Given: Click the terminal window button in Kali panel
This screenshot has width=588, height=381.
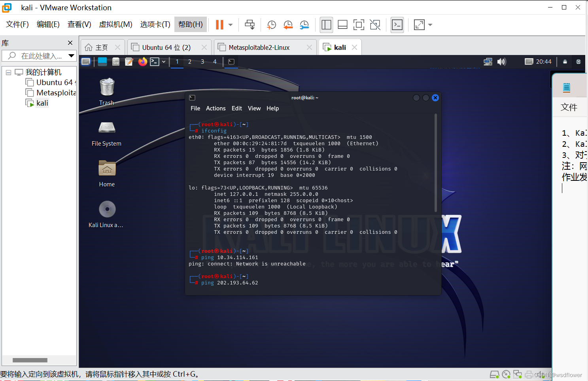Looking at the screenshot, I should tap(231, 61).
